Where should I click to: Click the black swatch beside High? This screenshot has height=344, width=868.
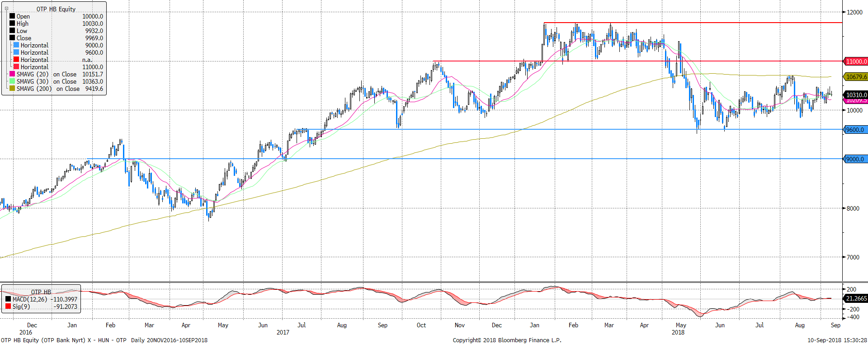(12, 24)
